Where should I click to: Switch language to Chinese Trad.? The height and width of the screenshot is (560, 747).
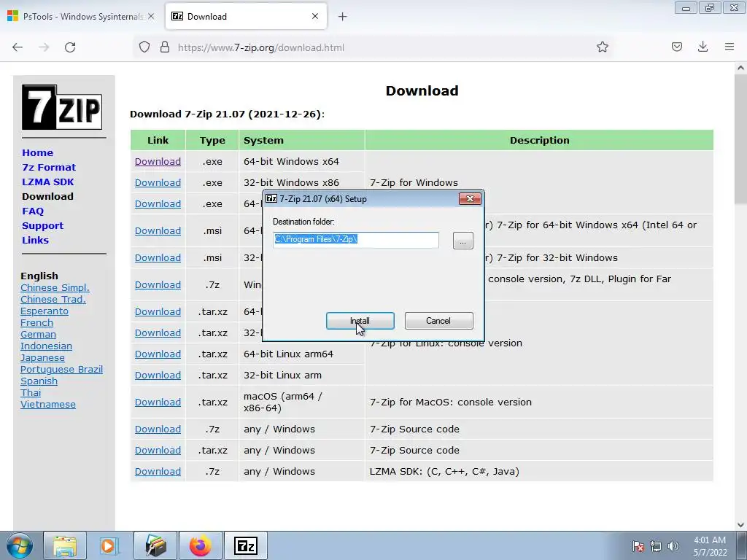click(53, 300)
